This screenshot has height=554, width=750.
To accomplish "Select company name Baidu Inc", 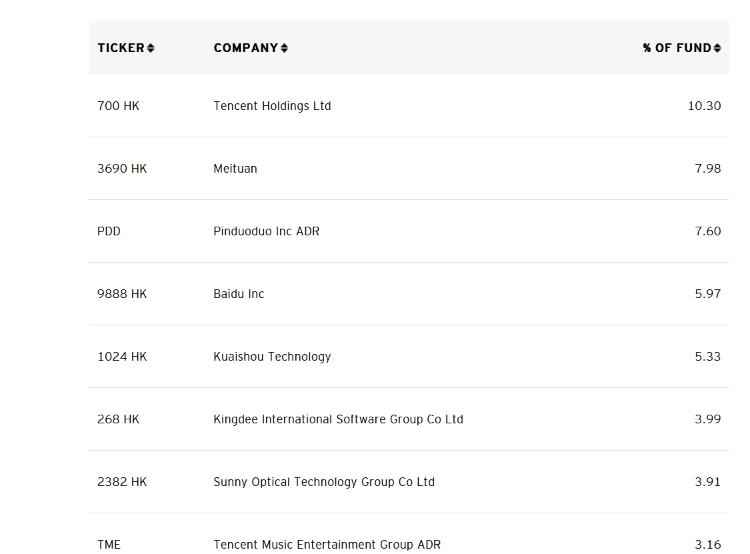I will [x=239, y=294].
